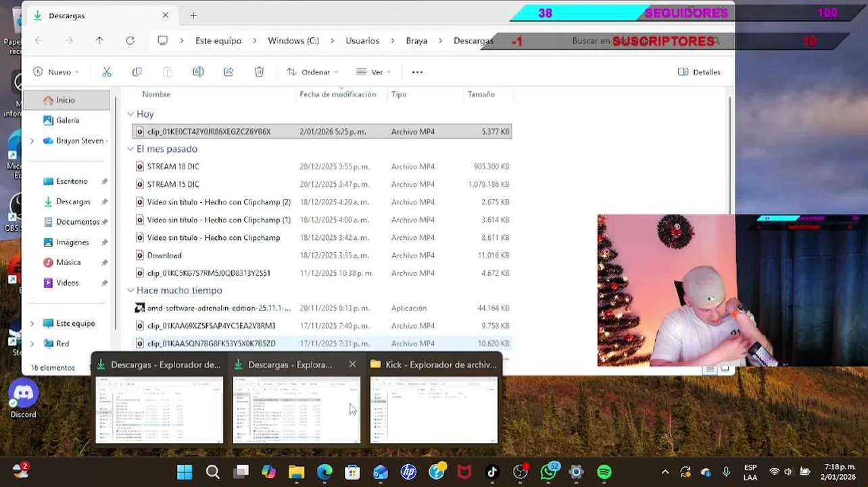This screenshot has width=868, height=487.
Task: Click the Cut scissors icon in toolbar
Action: [106, 72]
